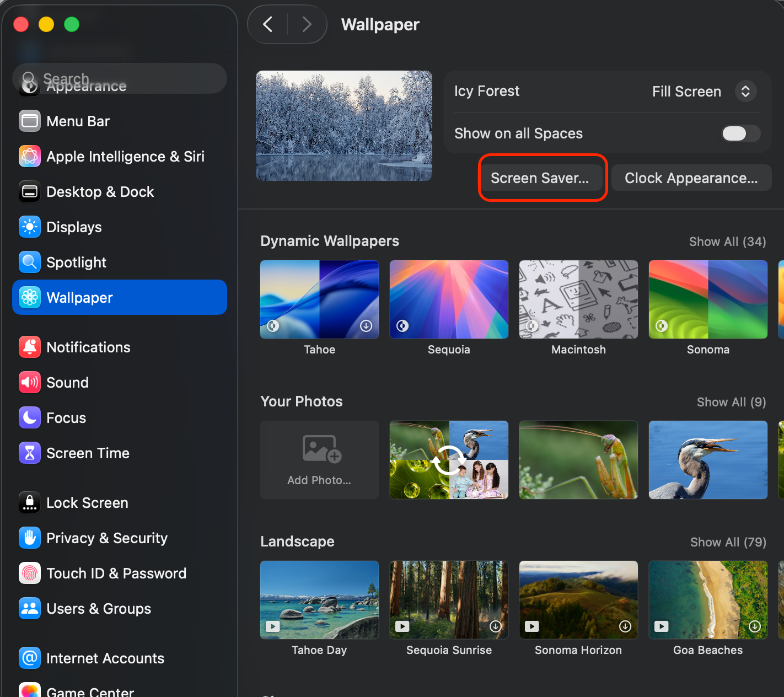Open Game Center in the sidebar
Image resolution: width=784 pixels, height=697 pixels.
point(120,690)
